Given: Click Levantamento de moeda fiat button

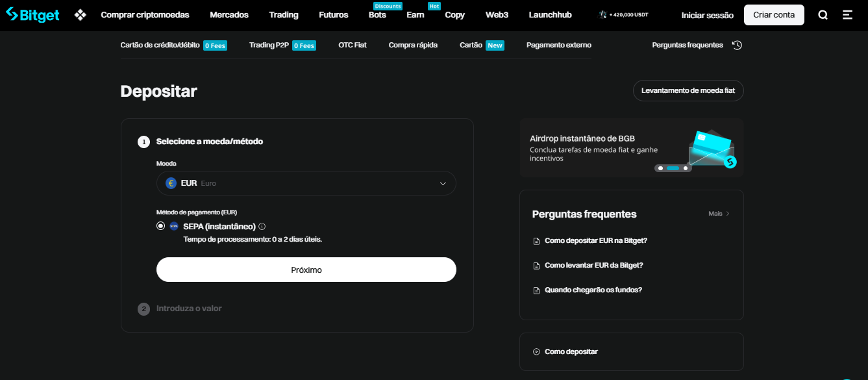Looking at the screenshot, I should [688, 91].
